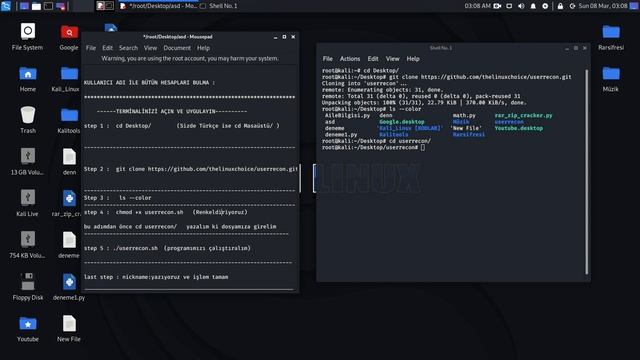Image resolution: width=640 pixels, height=360 pixels.
Task: Open the Kalitools folder on desktop
Action: pyautogui.click(x=69, y=121)
